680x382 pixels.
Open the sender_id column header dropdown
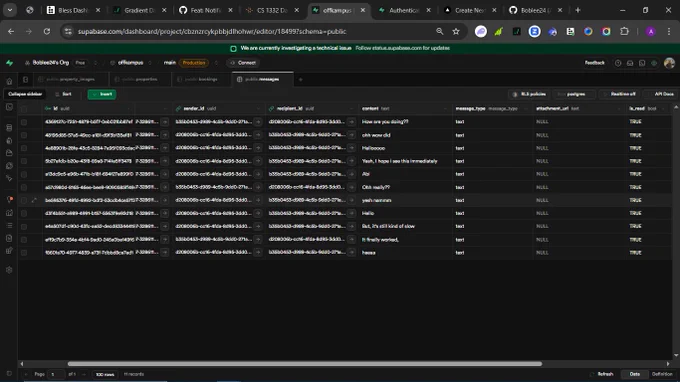(x=258, y=109)
